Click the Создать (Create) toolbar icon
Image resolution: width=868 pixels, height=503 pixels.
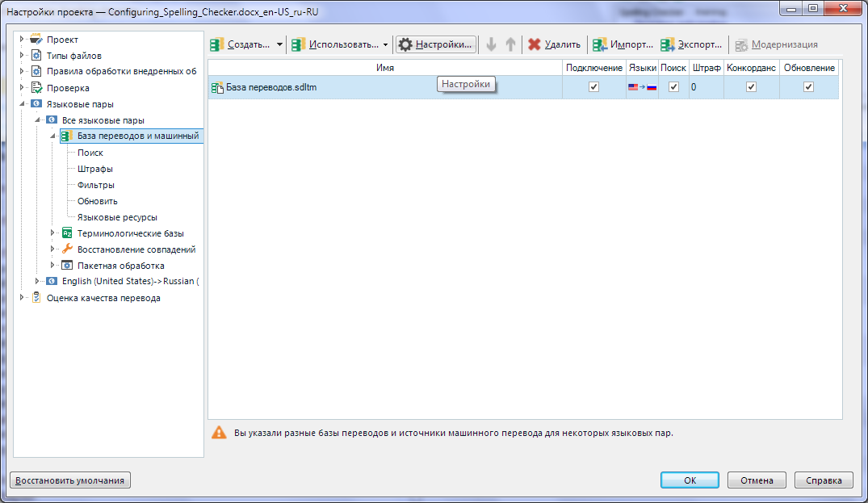point(217,44)
